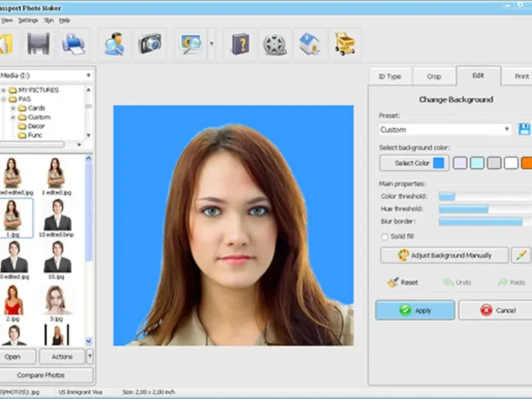Image resolution: width=532 pixels, height=399 pixels.
Task: Expand the Cards folder tree node
Action: [x=13, y=108]
